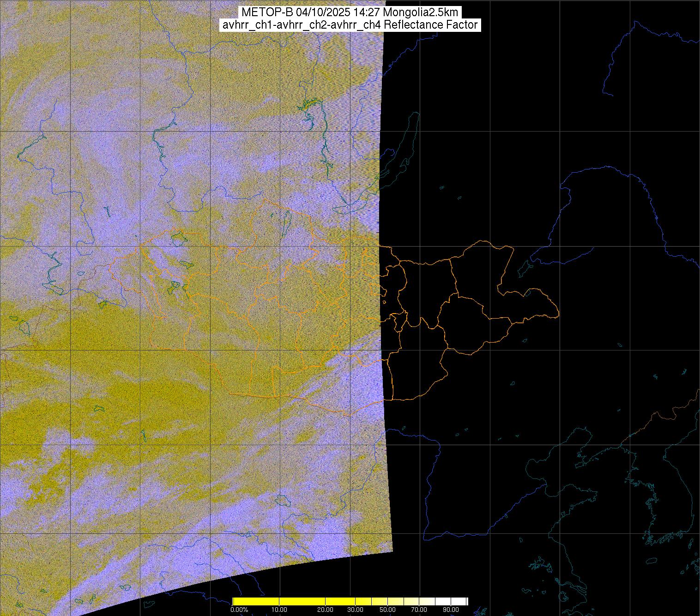Click the 30.00 tick label on the colorbar

click(x=355, y=610)
